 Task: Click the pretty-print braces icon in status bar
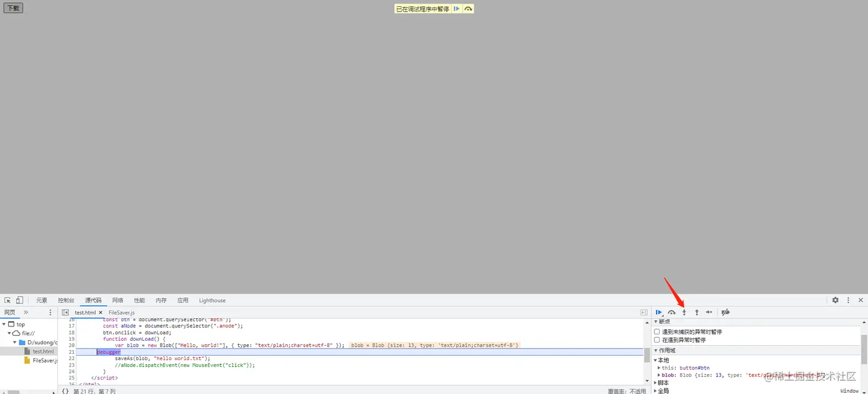(x=64, y=391)
